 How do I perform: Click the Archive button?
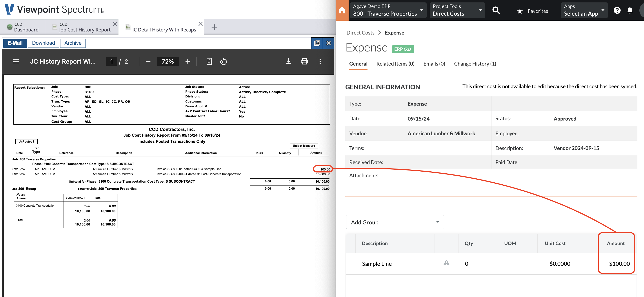point(73,43)
